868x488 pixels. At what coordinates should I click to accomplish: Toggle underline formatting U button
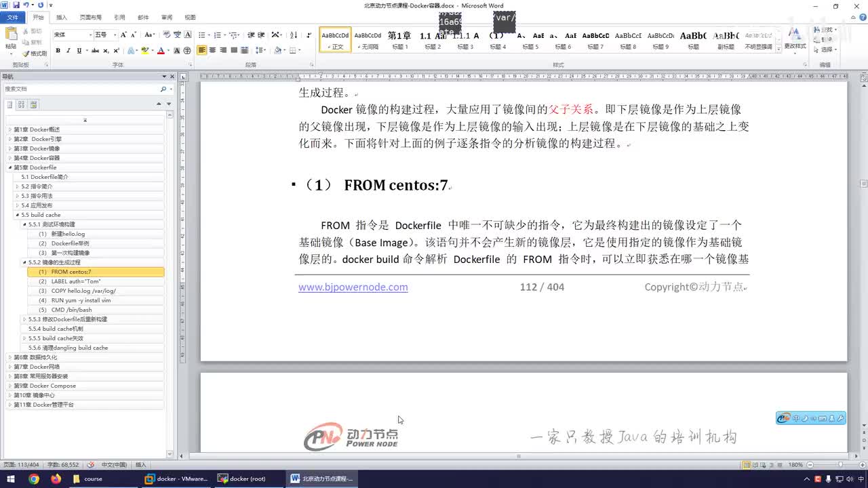click(x=79, y=50)
